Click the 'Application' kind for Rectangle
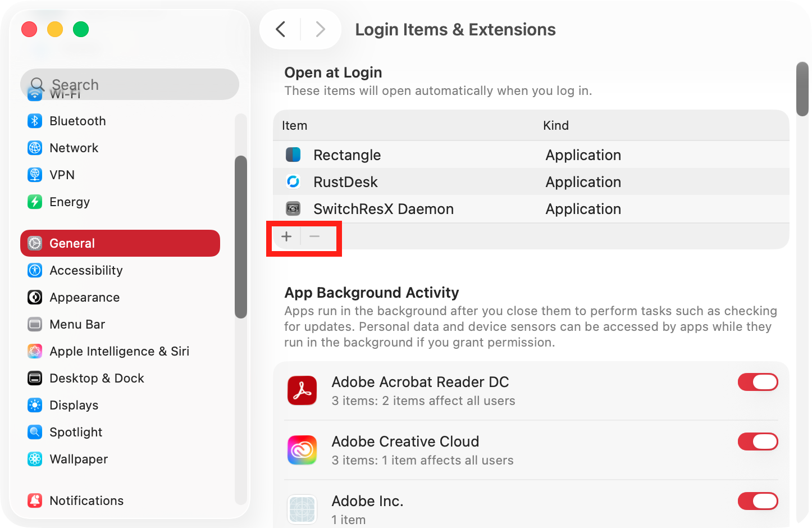The image size is (812, 528). click(583, 155)
